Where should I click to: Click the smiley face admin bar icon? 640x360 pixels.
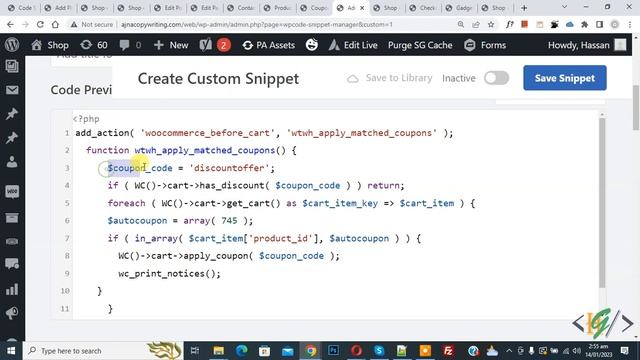(x=312, y=45)
